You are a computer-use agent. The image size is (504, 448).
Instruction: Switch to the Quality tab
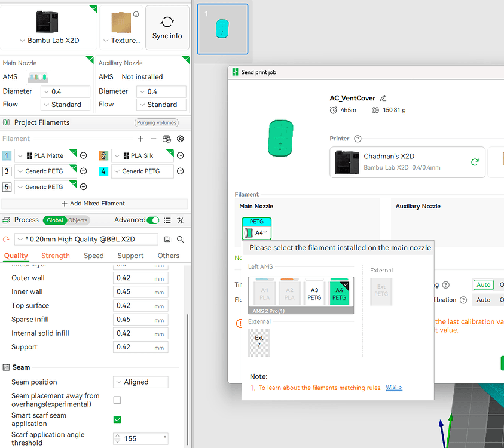click(x=16, y=256)
